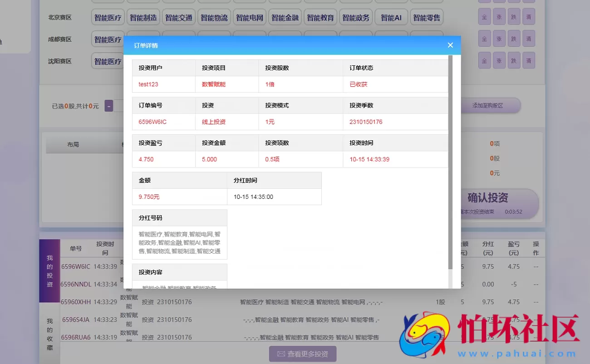Click the 张 filter icon in 北京赛区 row
Screen dimensions: 590x364
point(499,17)
